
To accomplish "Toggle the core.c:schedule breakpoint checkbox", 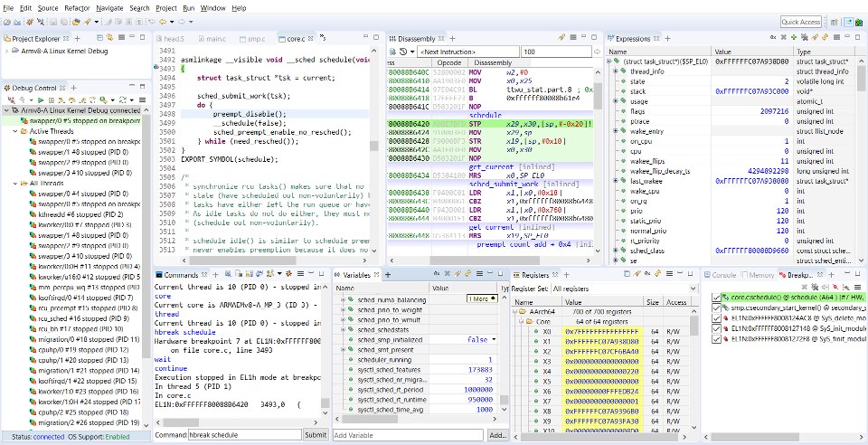I will pos(717,296).
